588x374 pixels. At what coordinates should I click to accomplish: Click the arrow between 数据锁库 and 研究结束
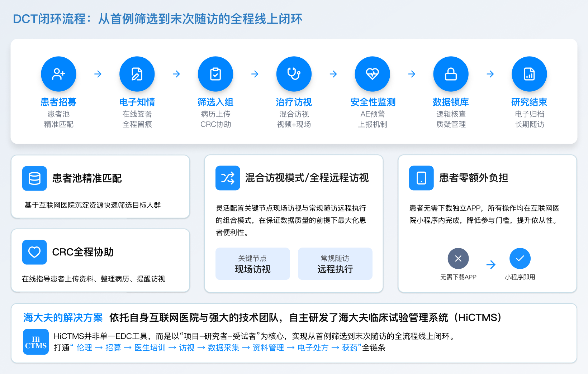pos(490,74)
